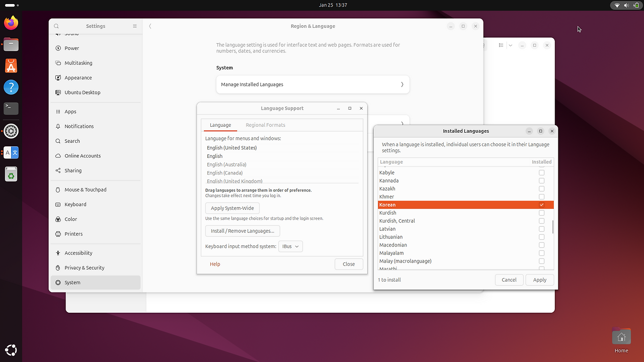Go back in Region & Language

tap(150, 26)
